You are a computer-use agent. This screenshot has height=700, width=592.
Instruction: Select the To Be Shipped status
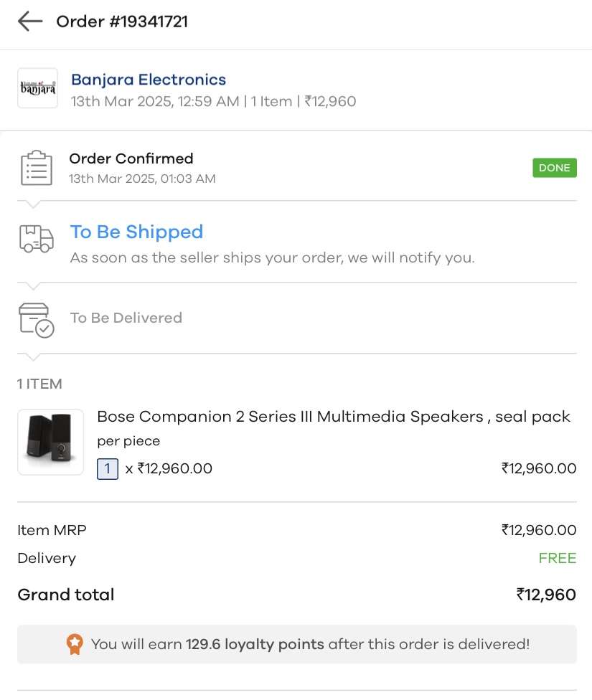click(x=136, y=232)
